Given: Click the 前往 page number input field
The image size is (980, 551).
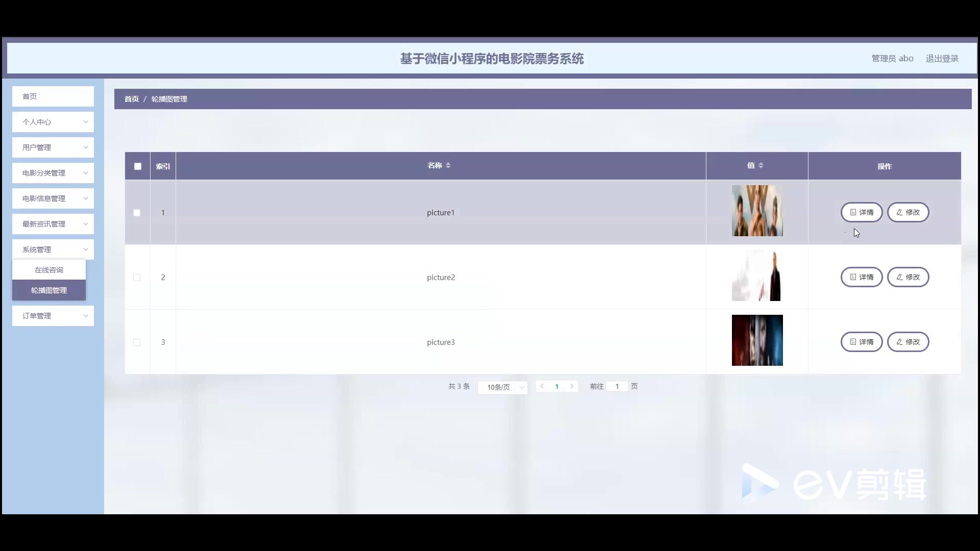Looking at the screenshot, I should click(617, 386).
